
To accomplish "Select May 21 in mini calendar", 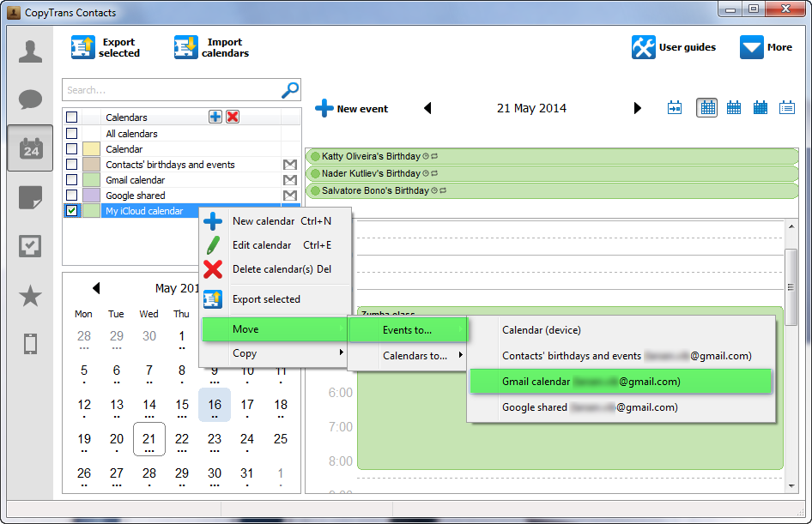I will click(x=149, y=439).
